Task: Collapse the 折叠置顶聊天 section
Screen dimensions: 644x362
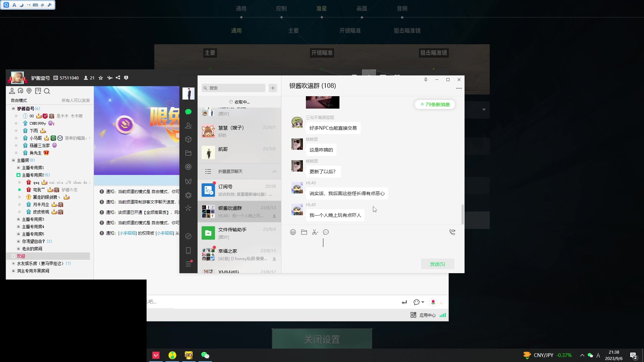Action: 274,172
